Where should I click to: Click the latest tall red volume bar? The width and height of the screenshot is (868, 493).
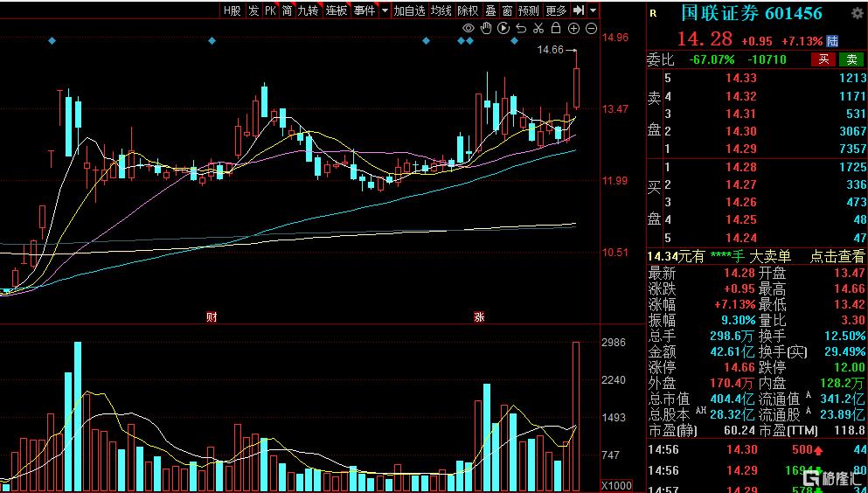[576, 417]
